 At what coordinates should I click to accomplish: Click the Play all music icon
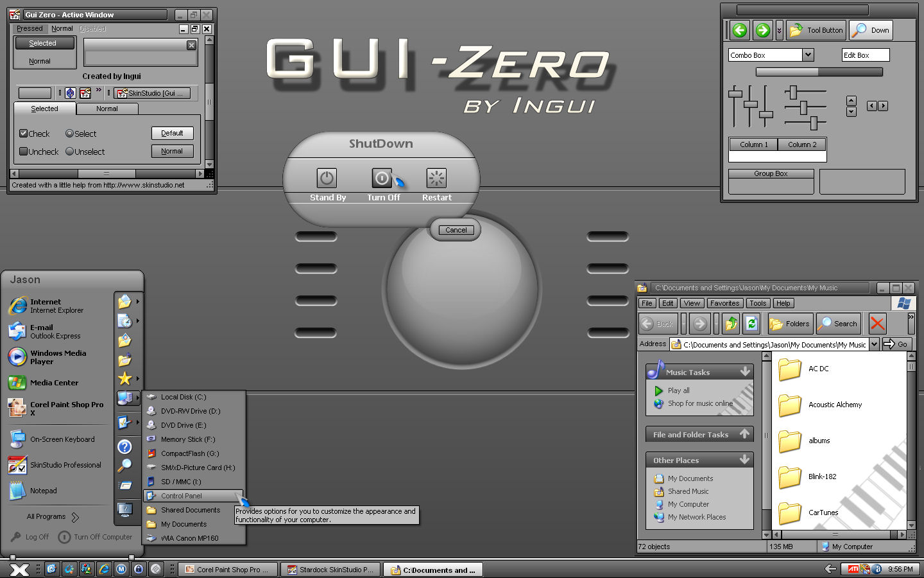pos(658,390)
